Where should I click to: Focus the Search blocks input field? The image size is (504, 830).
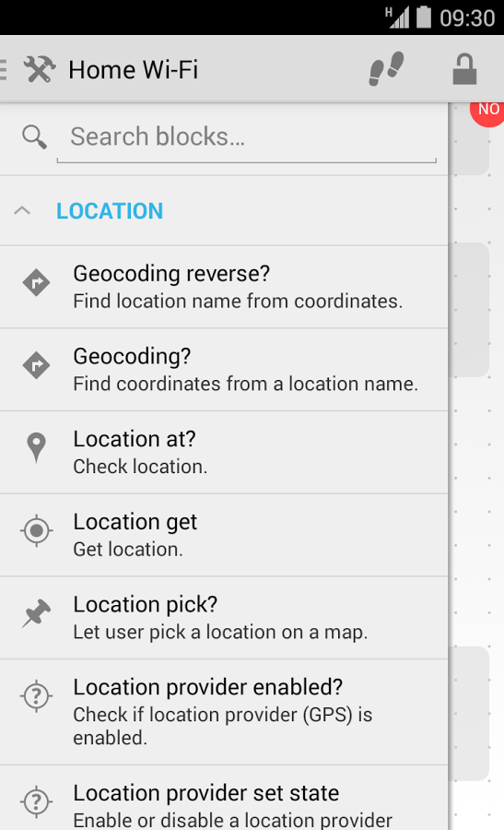click(x=246, y=137)
